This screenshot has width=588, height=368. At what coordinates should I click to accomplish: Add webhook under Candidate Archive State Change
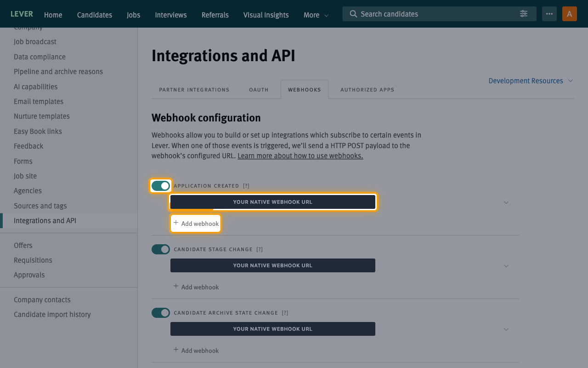point(196,351)
